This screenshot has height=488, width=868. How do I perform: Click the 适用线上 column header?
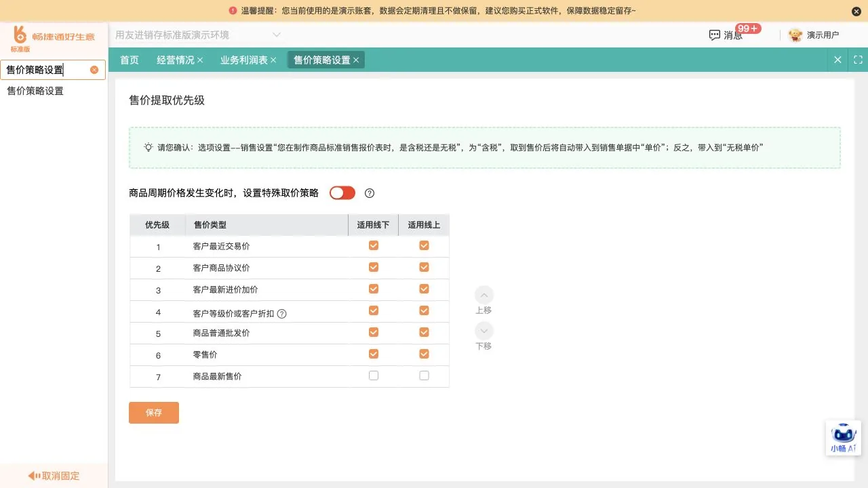tap(424, 225)
